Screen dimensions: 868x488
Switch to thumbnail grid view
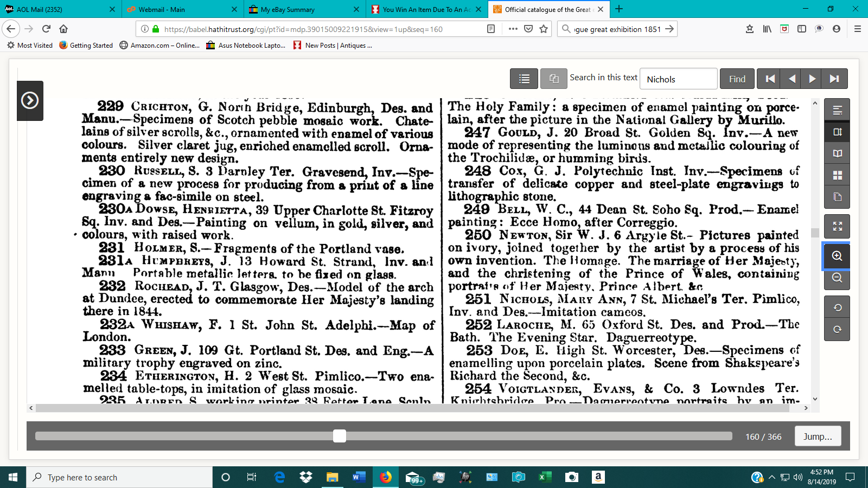click(x=837, y=175)
